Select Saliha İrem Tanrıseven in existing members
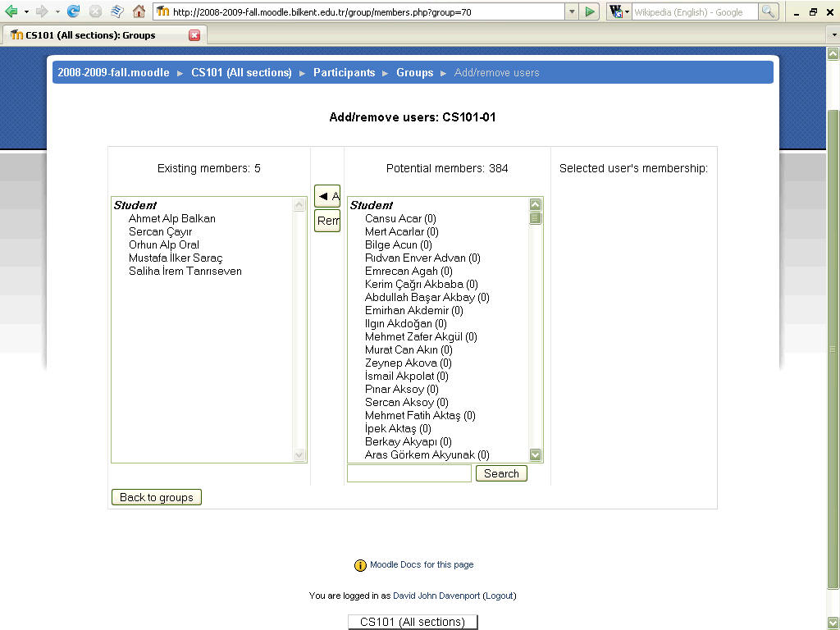840x630 pixels. (185, 271)
